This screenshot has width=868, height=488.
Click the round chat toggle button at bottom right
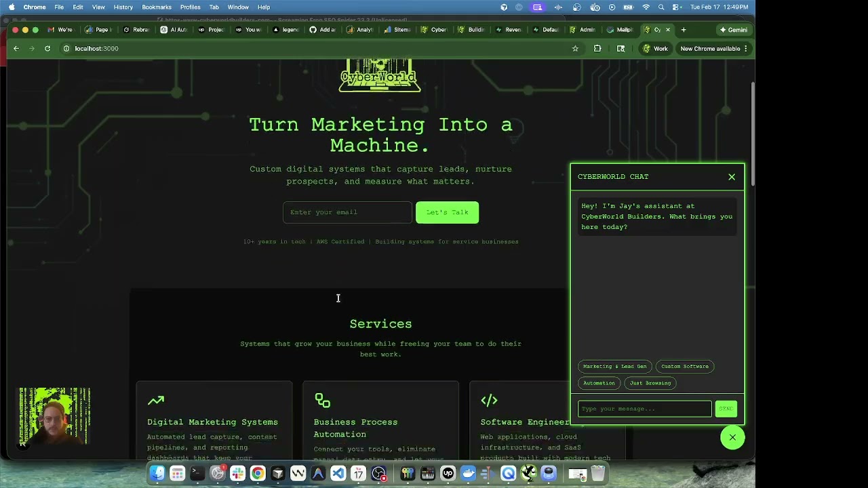pos(732,438)
